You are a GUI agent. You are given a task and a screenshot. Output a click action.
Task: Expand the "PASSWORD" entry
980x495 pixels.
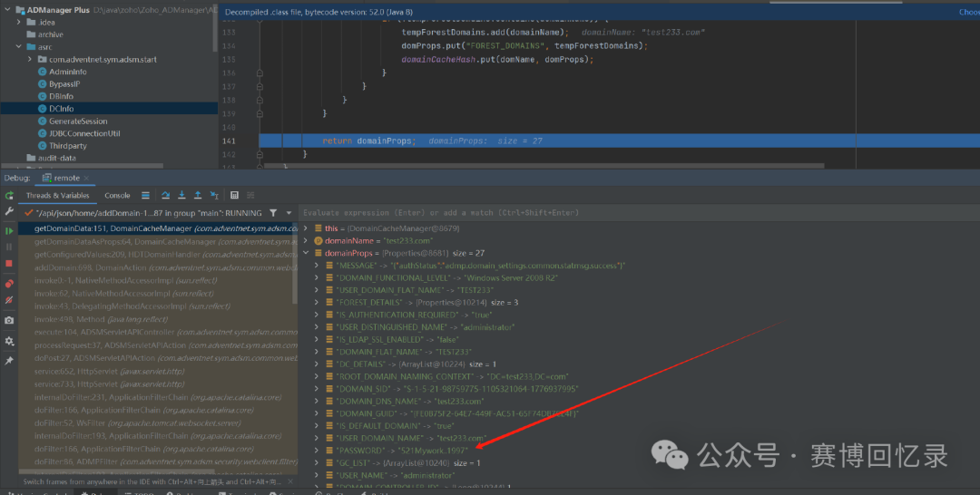pyautogui.click(x=317, y=450)
